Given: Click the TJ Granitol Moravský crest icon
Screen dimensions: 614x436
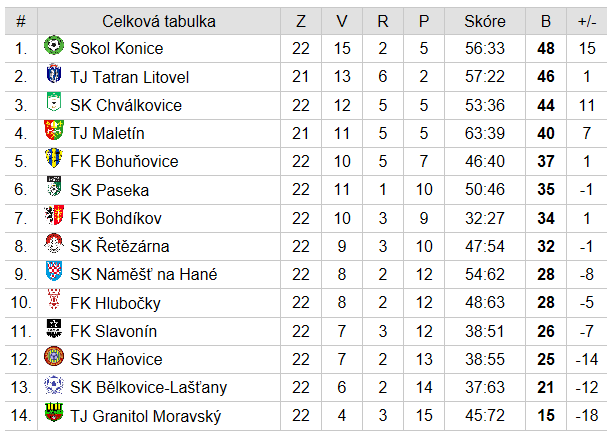Looking at the screenshot, I should coord(54,412).
